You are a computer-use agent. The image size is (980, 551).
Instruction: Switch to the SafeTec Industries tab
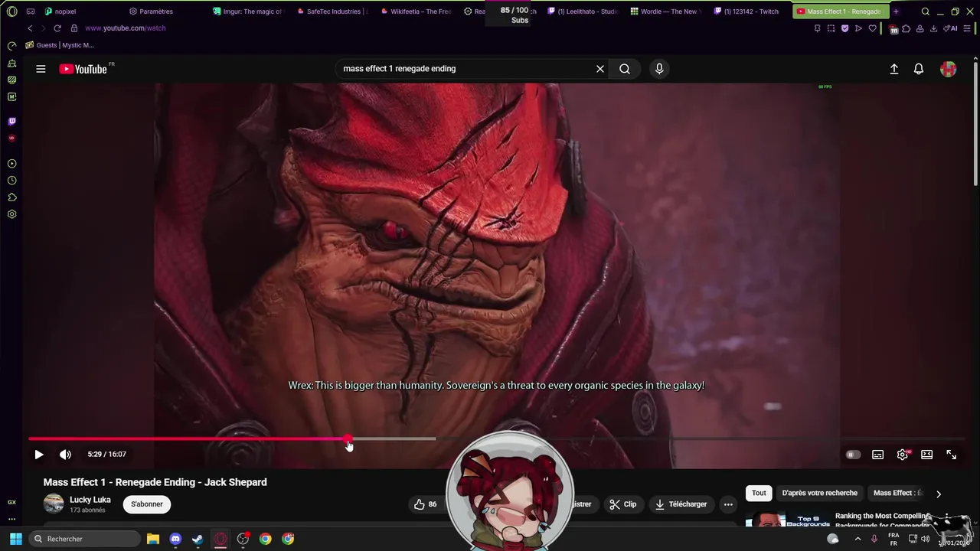tap(331, 11)
